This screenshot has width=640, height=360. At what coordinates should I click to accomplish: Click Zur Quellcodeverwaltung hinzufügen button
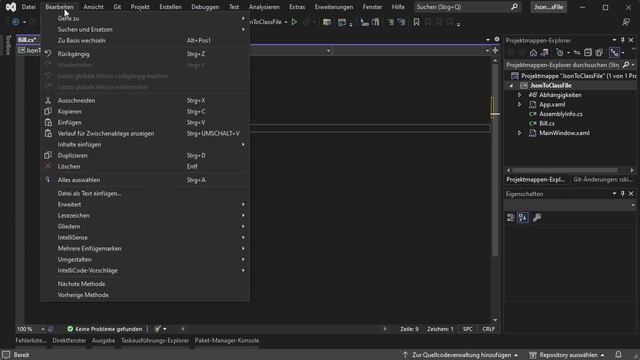(460, 355)
